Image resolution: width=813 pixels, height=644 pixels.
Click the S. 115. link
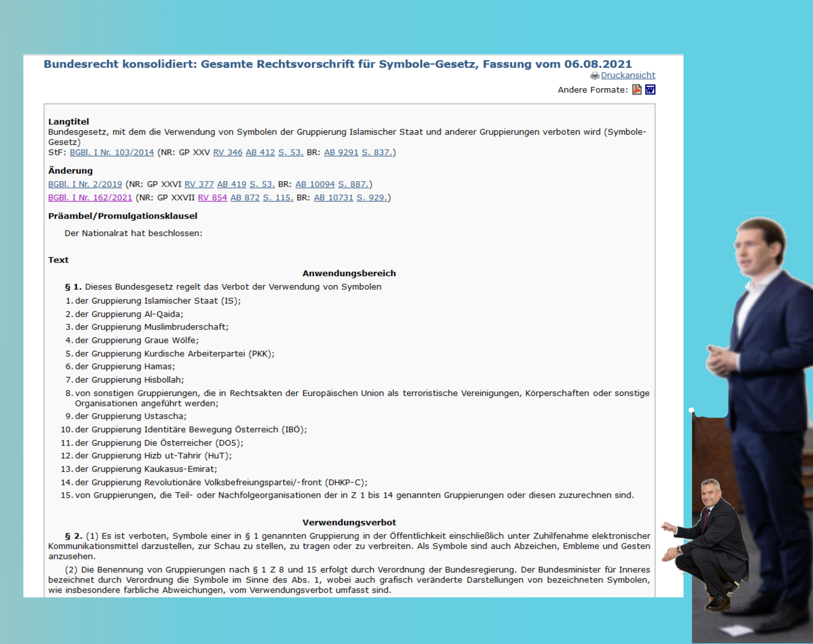[x=278, y=197]
